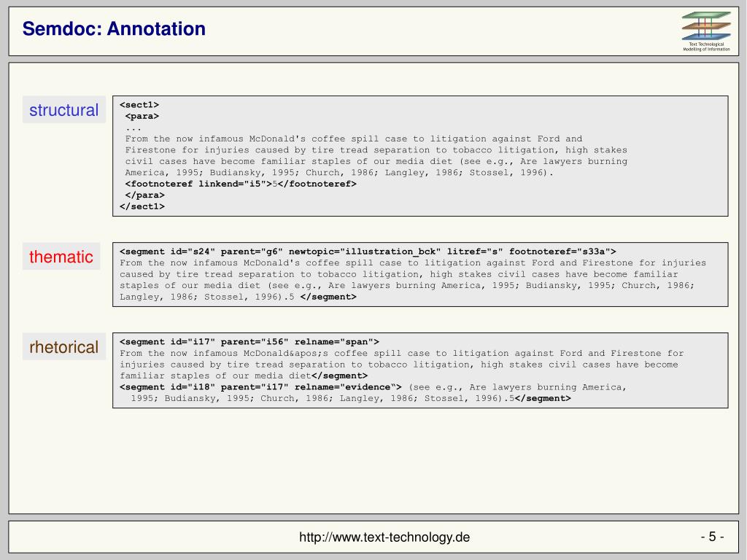Click the structural line starting 'Firestone for injuries'

tap(376, 150)
